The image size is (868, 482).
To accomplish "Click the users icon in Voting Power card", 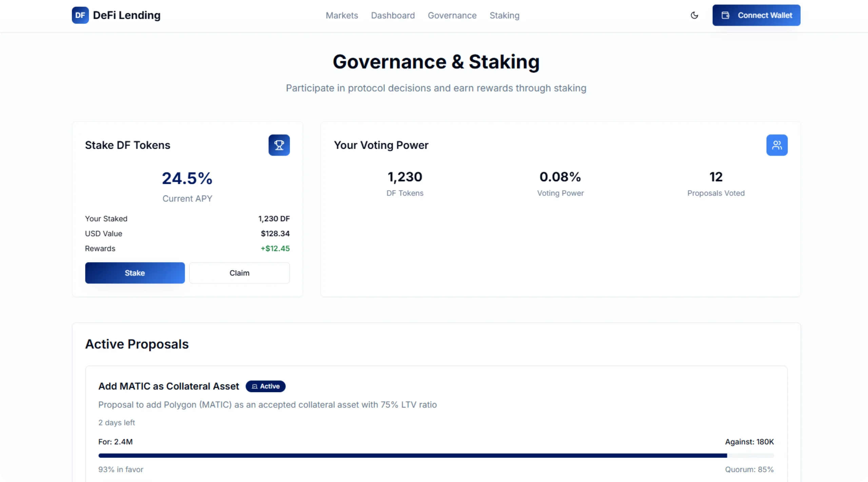I will coord(776,145).
